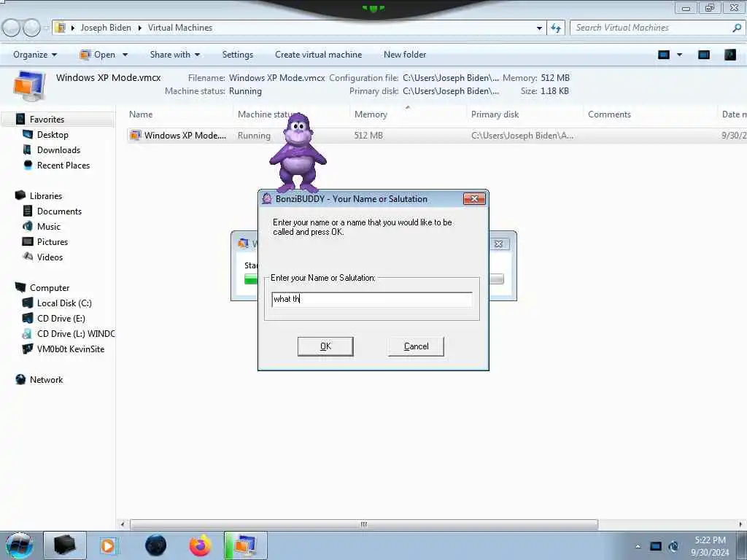The image size is (747, 560).
Task: Open virtual machine Settings
Action: 238,55
